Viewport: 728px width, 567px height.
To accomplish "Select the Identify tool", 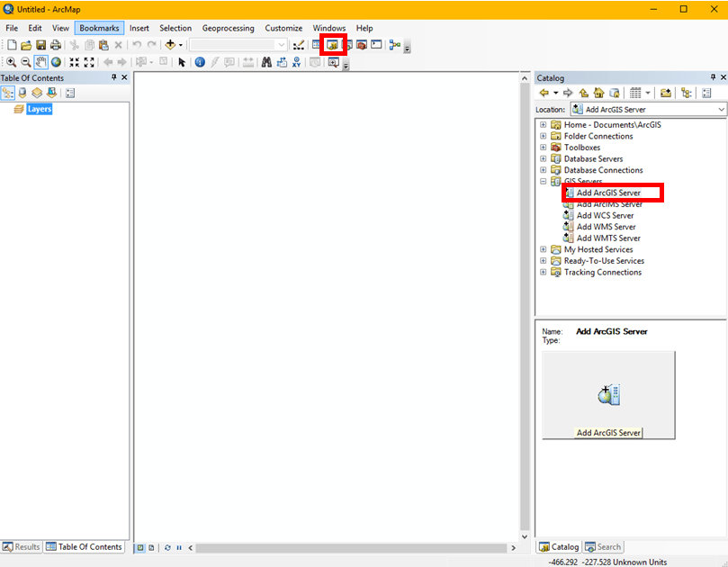I will (x=199, y=62).
